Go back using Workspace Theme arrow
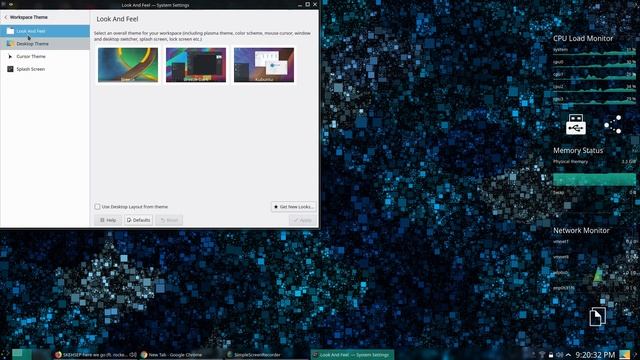Screen dimensions: 640x360 point(6,17)
